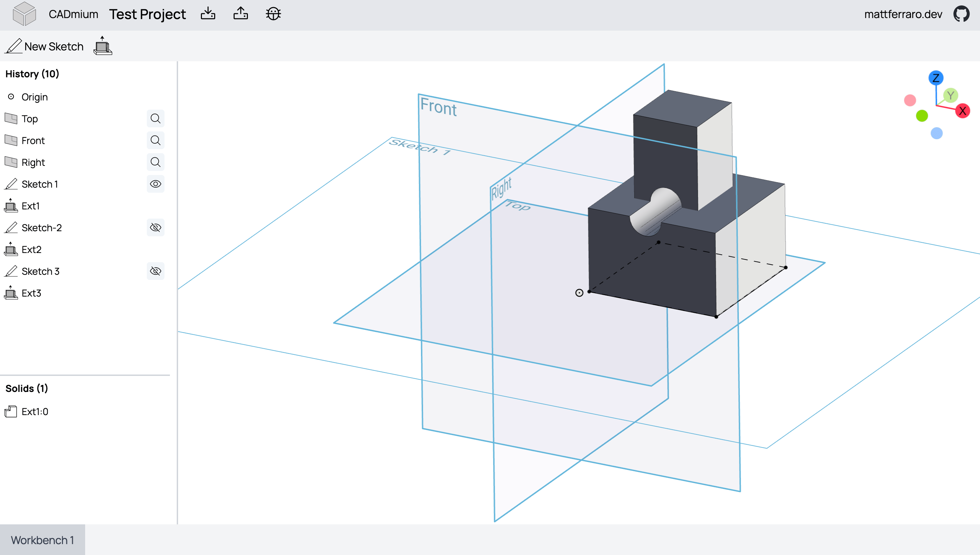This screenshot has width=980, height=555.
Task: Click blue Z axis gizmo ball
Action: click(x=935, y=78)
